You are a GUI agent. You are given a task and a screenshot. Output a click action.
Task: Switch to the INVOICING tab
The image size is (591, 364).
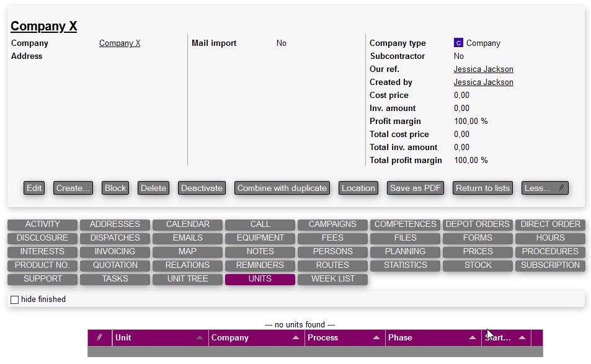[x=115, y=252]
